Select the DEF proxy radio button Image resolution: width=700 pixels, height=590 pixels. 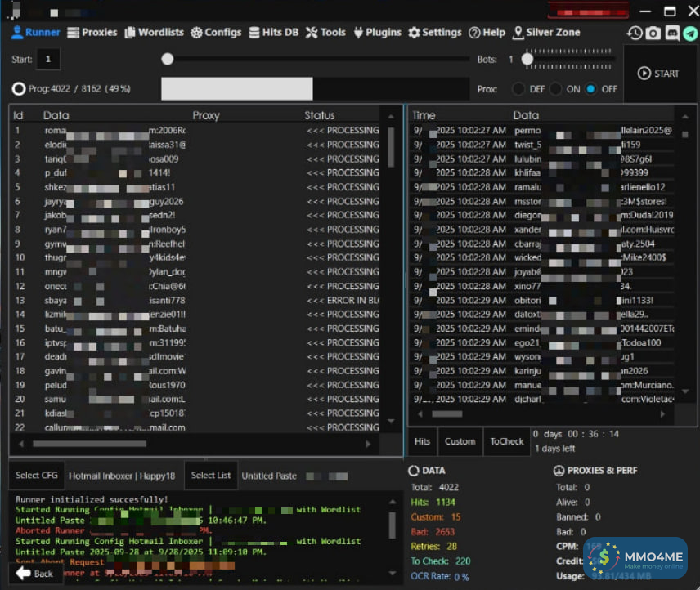(x=518, y=89)
